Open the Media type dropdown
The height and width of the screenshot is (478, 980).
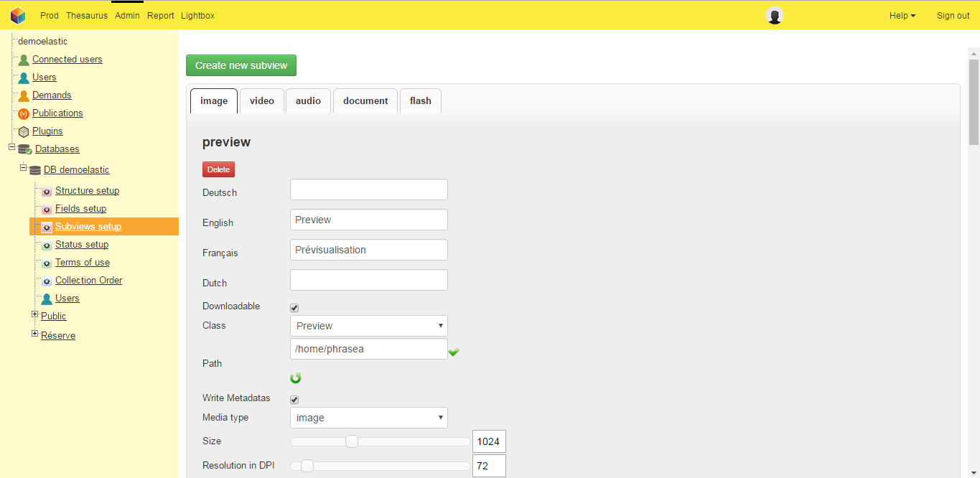coord(368,418)
